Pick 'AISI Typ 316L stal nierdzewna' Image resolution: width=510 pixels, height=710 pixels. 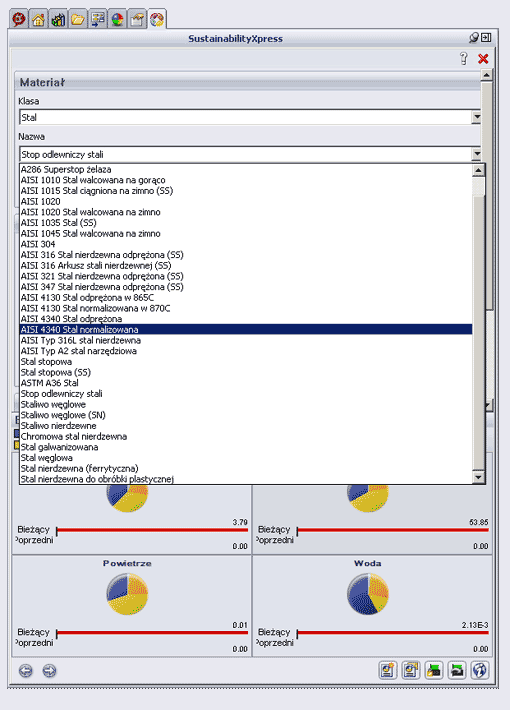[246, 341]
